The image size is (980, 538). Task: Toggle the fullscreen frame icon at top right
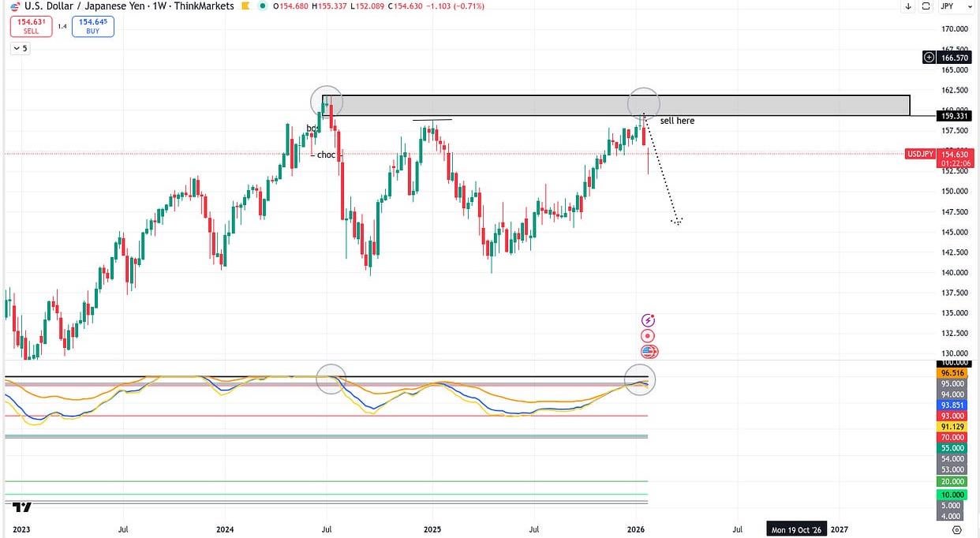(925, 6)
